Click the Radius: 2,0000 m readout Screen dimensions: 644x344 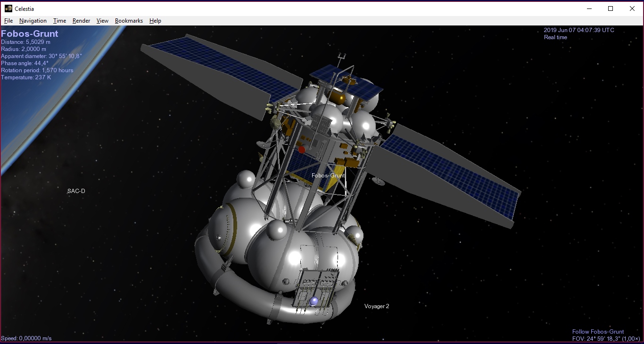(x=24, y=49)
